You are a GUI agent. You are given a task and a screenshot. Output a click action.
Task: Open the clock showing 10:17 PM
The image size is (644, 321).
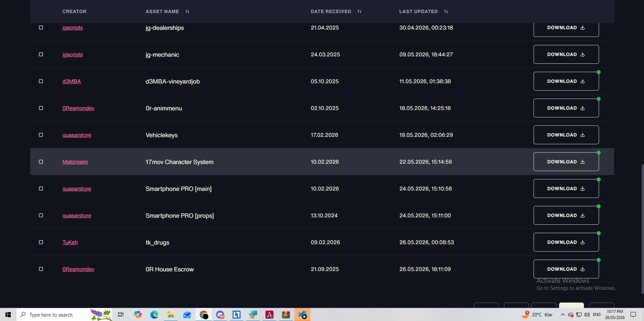pos(615,315)
